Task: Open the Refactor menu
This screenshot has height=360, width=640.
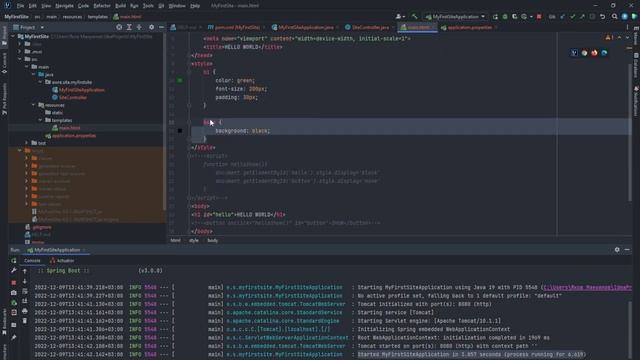Action: (x=102, y=6)
